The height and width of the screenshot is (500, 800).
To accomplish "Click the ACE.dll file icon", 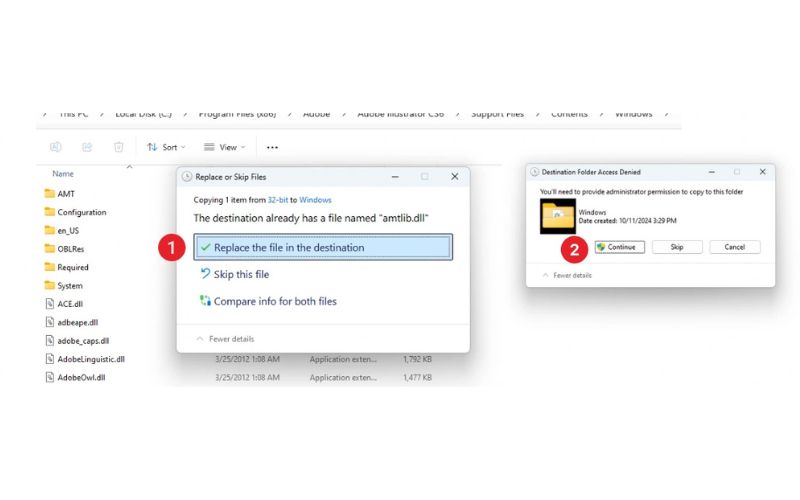I will [49, 304].
